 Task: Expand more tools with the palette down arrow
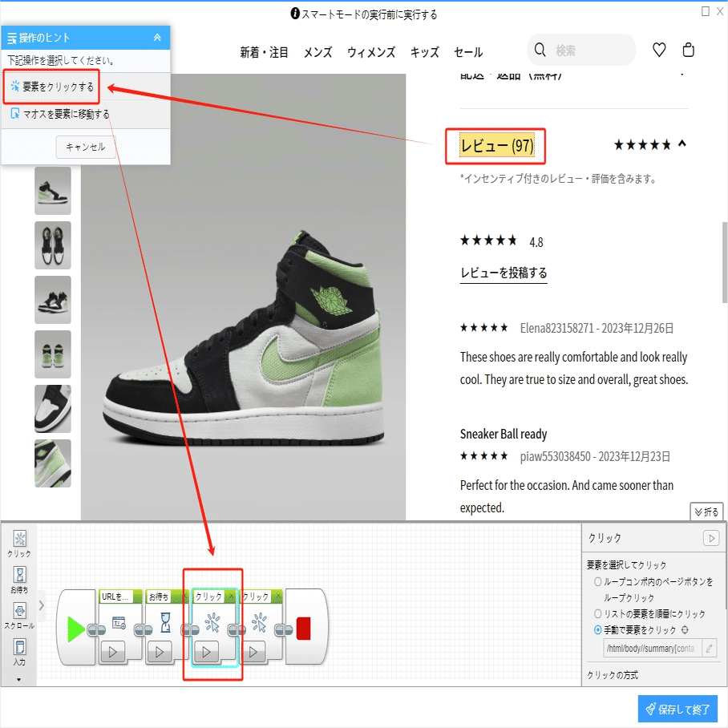(19, 679)
